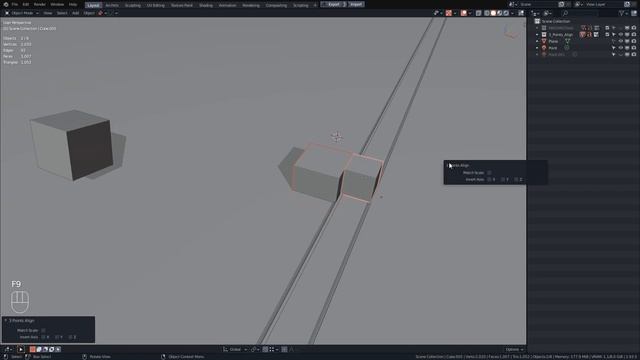Toggle viewport overlays icon

coord(464,13)
